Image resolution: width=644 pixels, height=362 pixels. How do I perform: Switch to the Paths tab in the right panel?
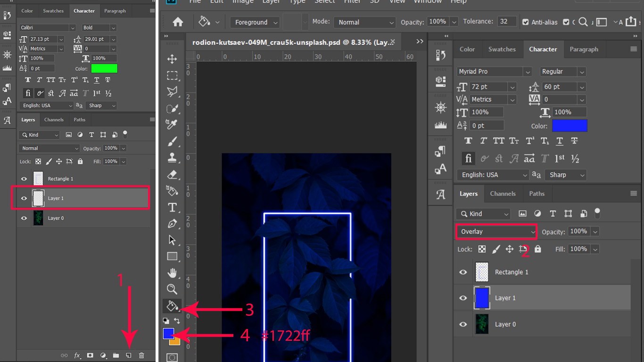[x=537, y=193]
